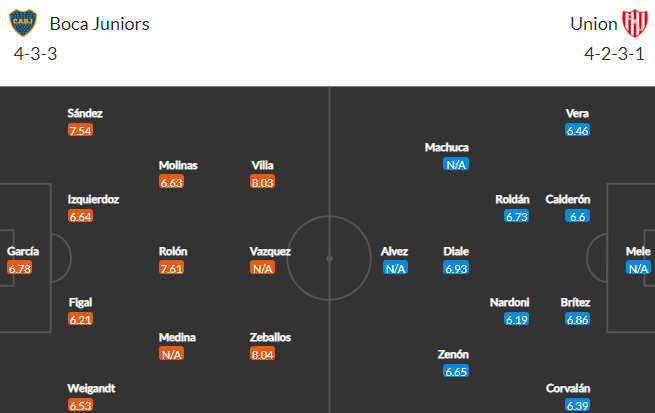Click Rolón's 7.61 rating badge
Viewport: 655px width, 413px height.
[x=171, y=268]
